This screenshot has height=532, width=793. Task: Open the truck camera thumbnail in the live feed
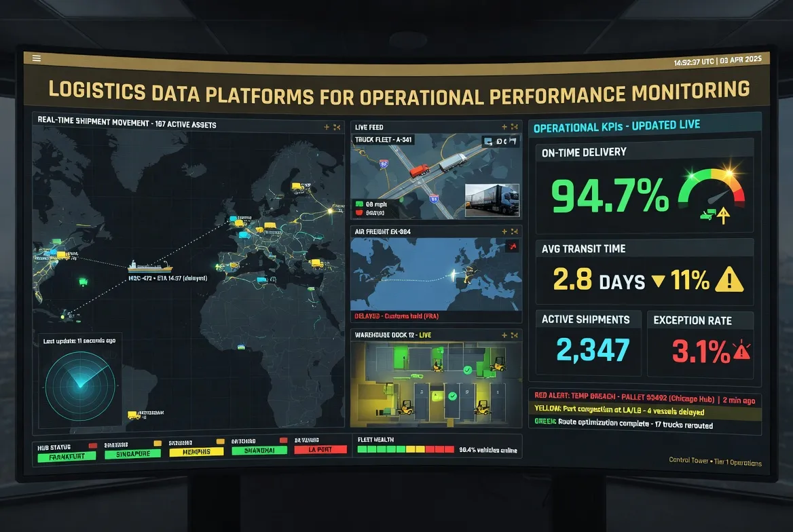click(492, 200)
